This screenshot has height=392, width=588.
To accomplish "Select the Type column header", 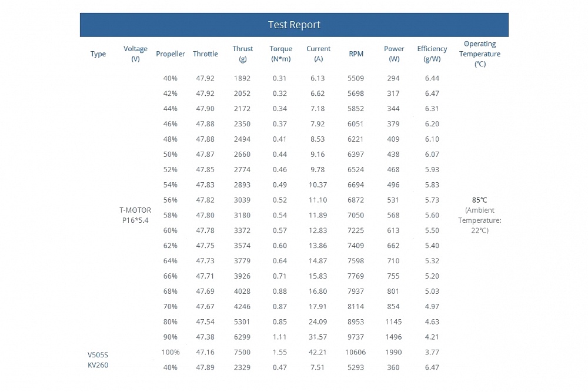I will pos(98,54).
